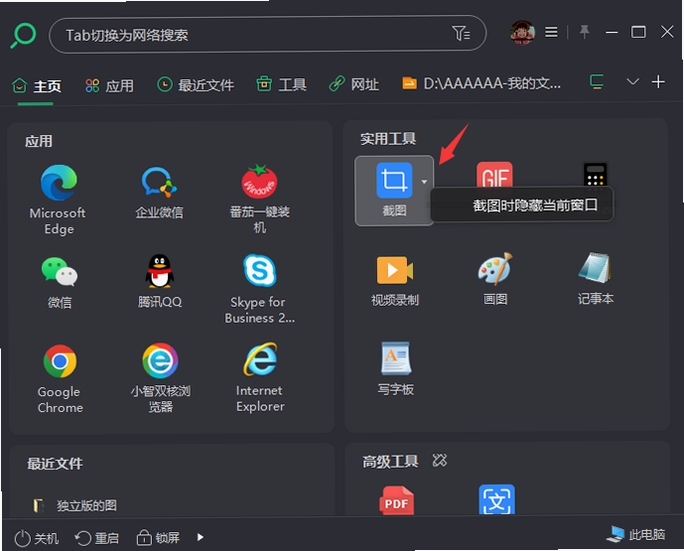Launch Google Chrome

(60, 379)
